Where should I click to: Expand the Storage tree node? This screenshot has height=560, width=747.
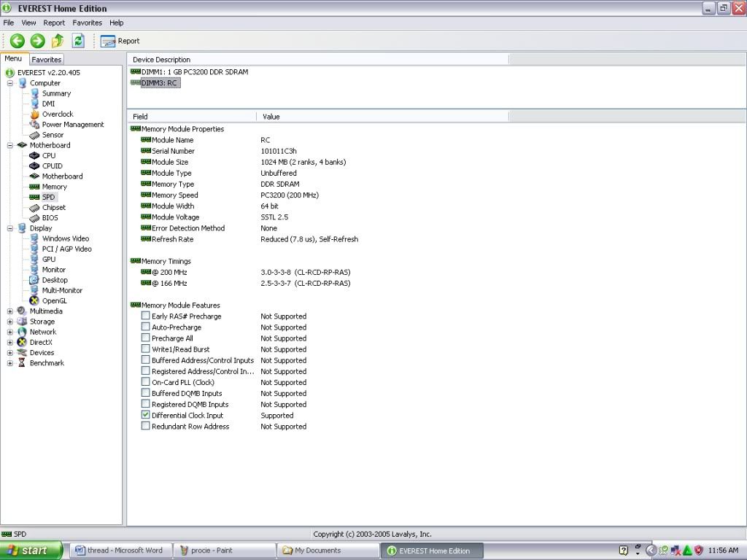pyautogui.click(x=10, y=322)
